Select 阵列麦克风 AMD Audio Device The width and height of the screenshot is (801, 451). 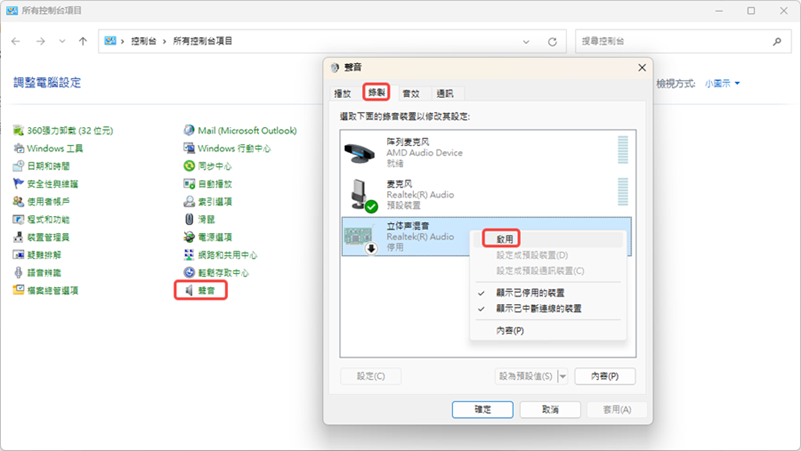click(486, 152)
